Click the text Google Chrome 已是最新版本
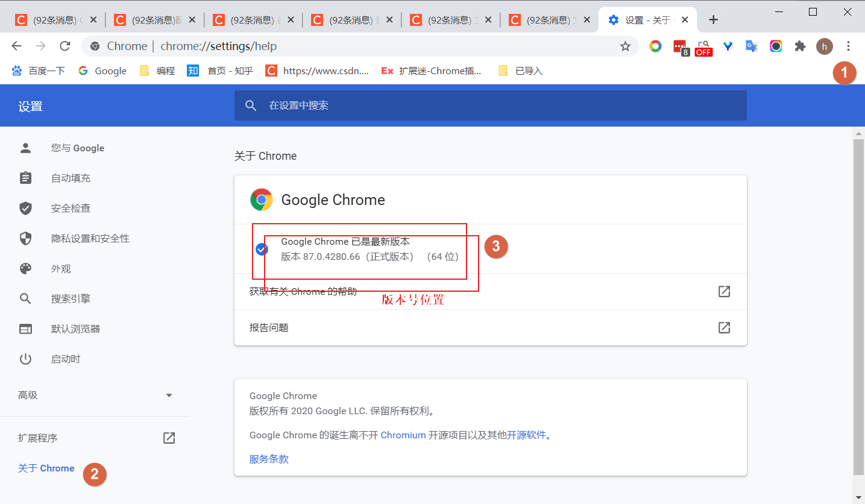 (x=345, y=242)
